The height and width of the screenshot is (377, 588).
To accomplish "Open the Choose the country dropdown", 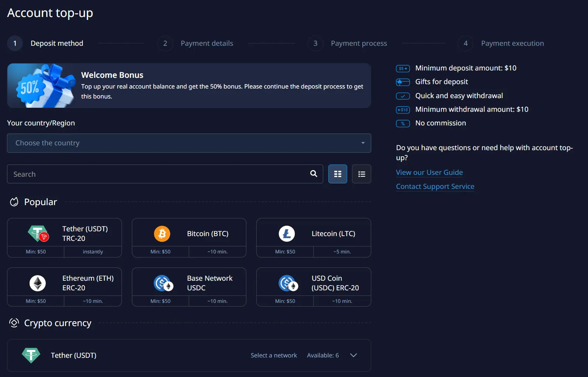I will (189, 143).
